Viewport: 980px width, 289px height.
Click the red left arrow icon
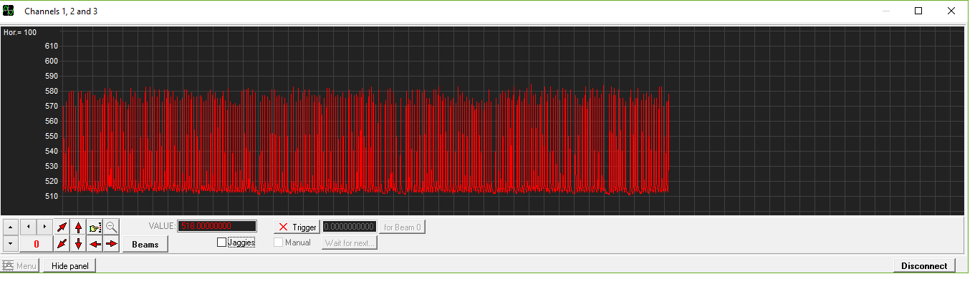[95, 244]
